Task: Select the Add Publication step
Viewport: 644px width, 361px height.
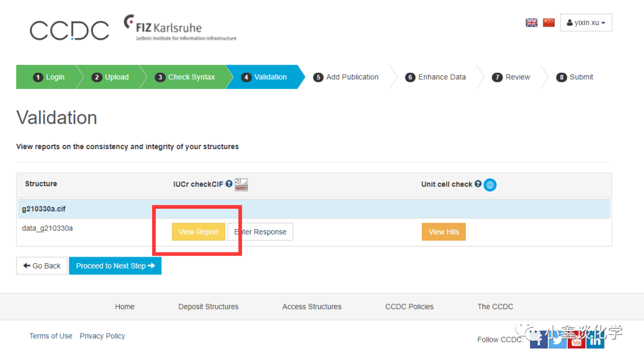Action: [346, 77]
